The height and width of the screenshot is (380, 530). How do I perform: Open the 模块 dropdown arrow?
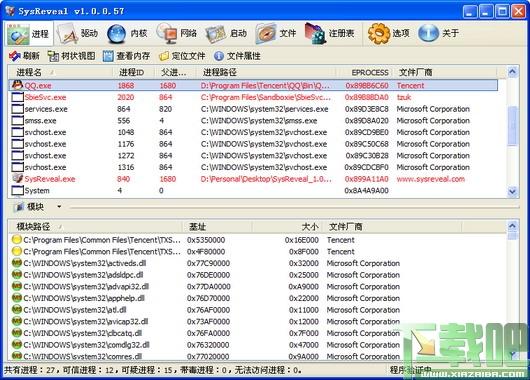click(x=59, y=207)
